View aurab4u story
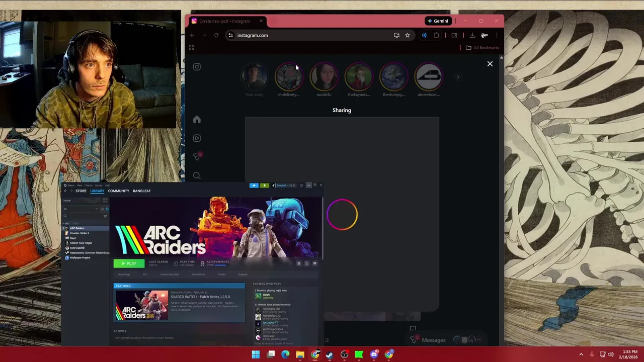Image resolution: width=644 pixels, height=362 pixels. (324, 77)
